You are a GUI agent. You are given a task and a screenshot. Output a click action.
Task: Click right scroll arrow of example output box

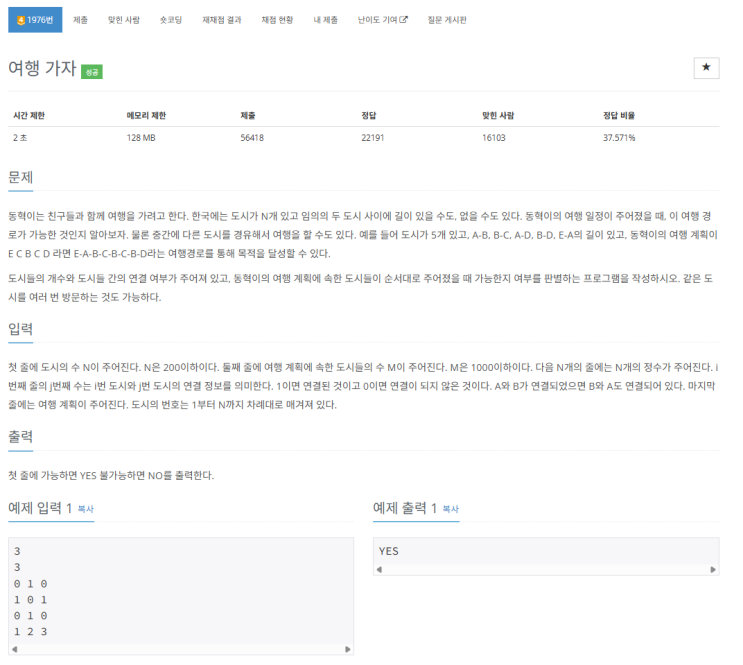tap(713, 570)
